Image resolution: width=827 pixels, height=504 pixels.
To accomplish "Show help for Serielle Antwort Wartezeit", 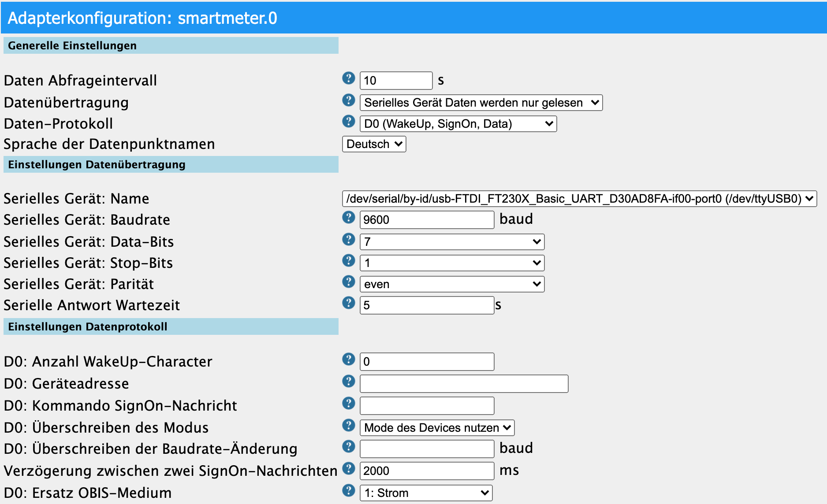I will click(x=348, y=303).
